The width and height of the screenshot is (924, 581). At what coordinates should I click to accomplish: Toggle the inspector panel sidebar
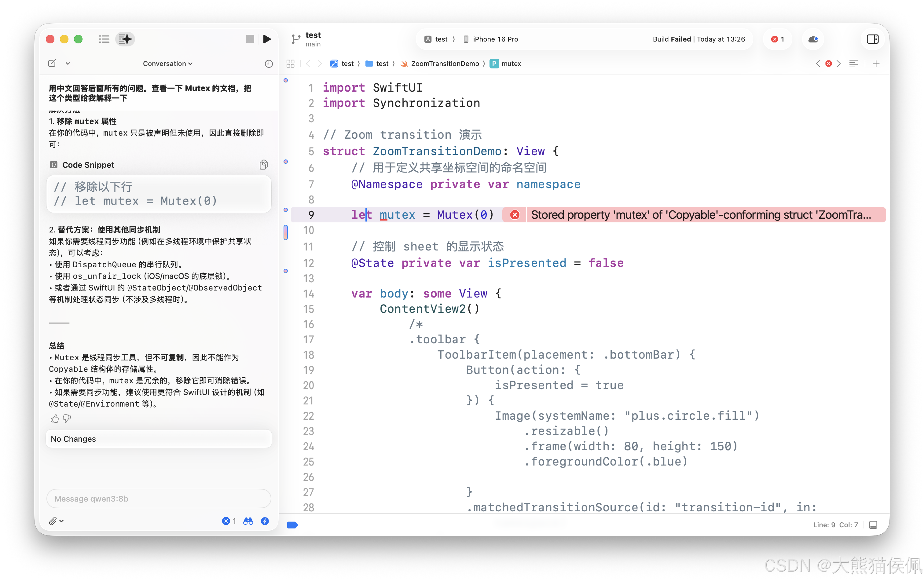click(x=872, y=39)
